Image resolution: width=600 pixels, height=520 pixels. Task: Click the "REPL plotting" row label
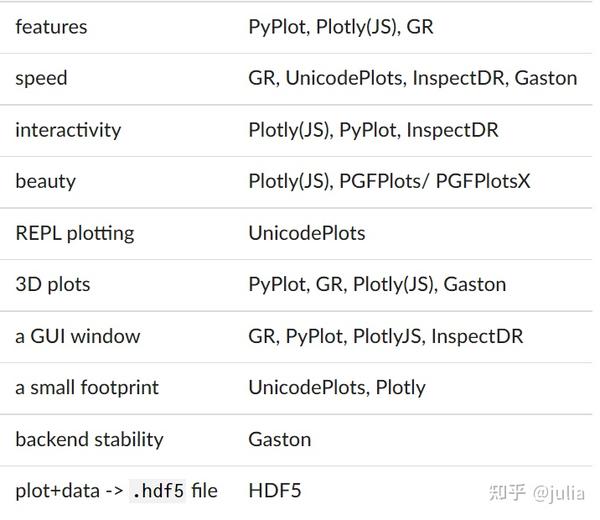pos(75,233)
